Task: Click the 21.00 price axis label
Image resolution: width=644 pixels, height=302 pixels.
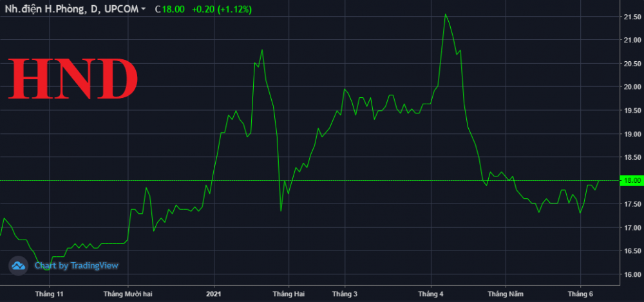Action: click(x=632, y=41)
